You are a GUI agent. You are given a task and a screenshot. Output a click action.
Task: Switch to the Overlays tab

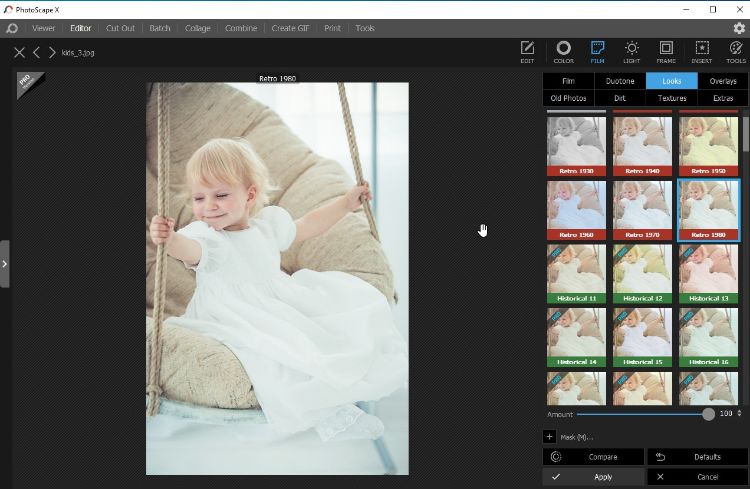coord(723,81)
